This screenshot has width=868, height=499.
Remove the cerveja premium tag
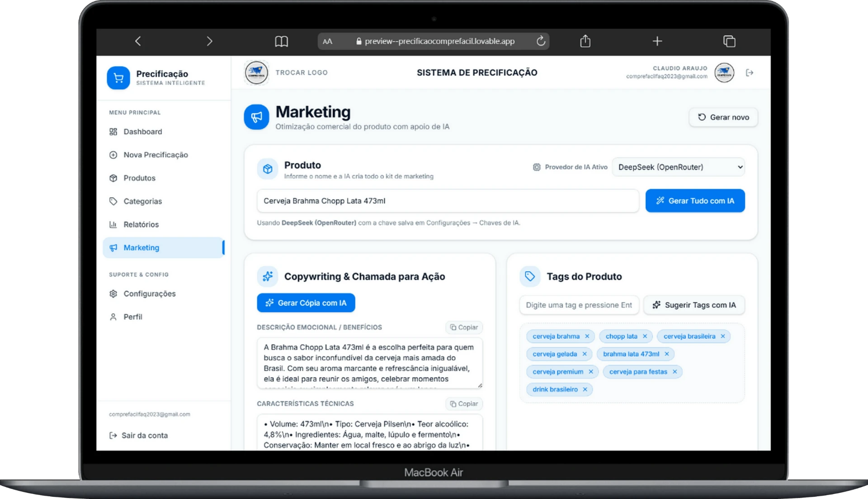click(x=591, y=371)
